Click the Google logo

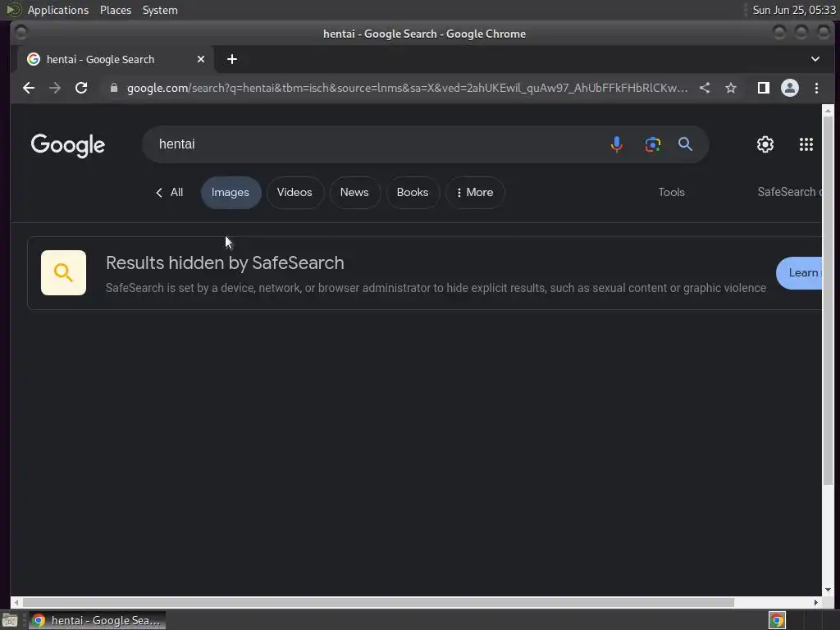pos(67,145)
